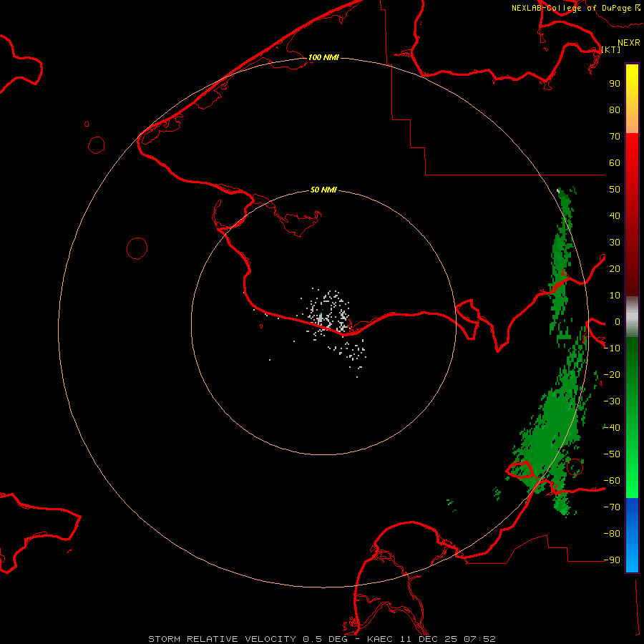Screen dimensions: 644x644
Task: Select the "NEXLAB-College of DuPage" credit text
Action: [x=571, y=8]
